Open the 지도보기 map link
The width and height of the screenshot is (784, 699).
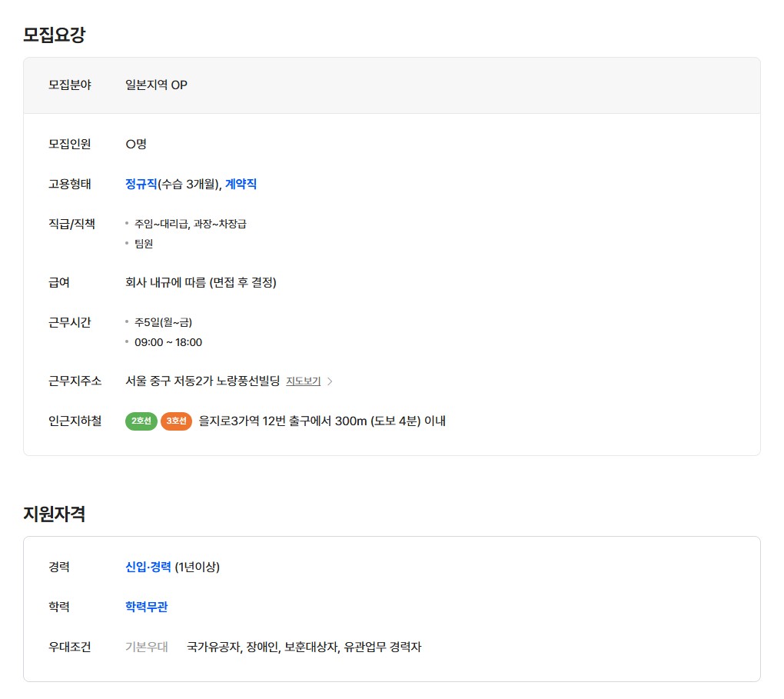coord(303,381)
